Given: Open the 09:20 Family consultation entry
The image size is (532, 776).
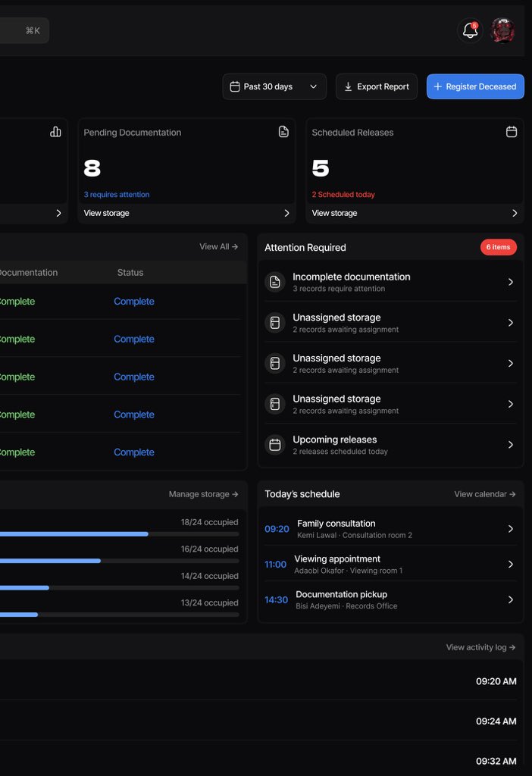Looking at the screenshot, I should coord(390,529).
